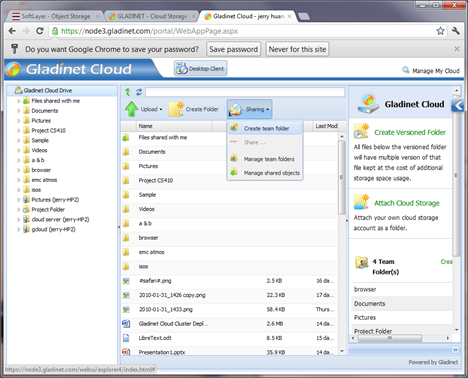Choose Manage shared objects entry

point(265,173)
